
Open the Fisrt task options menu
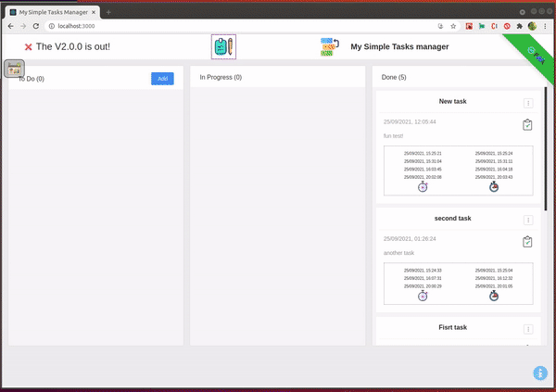(528, 329)
